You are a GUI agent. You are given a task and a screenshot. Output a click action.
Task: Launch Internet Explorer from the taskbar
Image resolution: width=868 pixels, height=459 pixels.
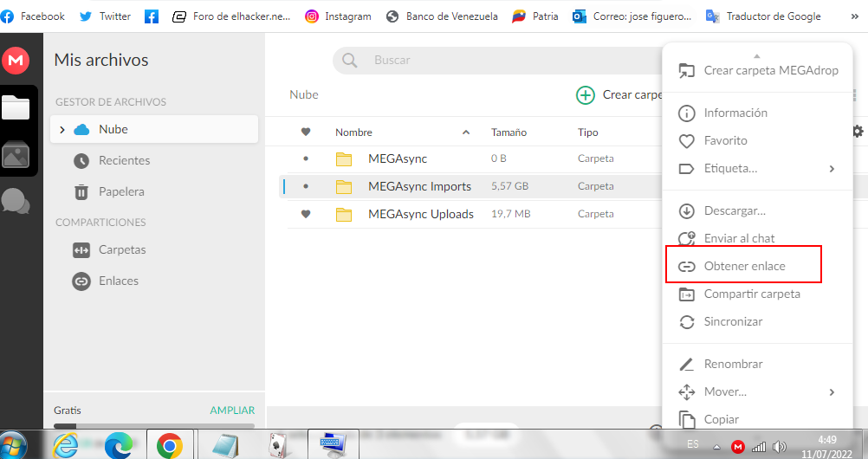65,444
